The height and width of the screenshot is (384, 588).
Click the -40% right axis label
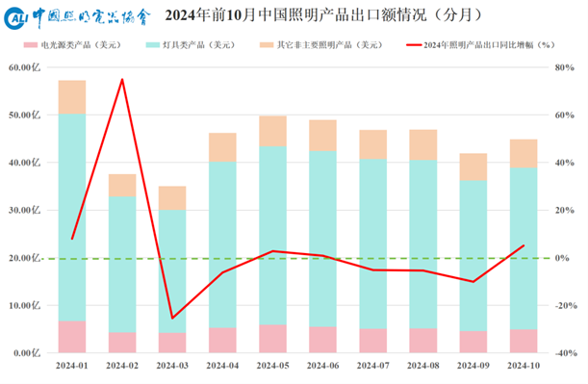pyautogui.click(x=566, y=353)
